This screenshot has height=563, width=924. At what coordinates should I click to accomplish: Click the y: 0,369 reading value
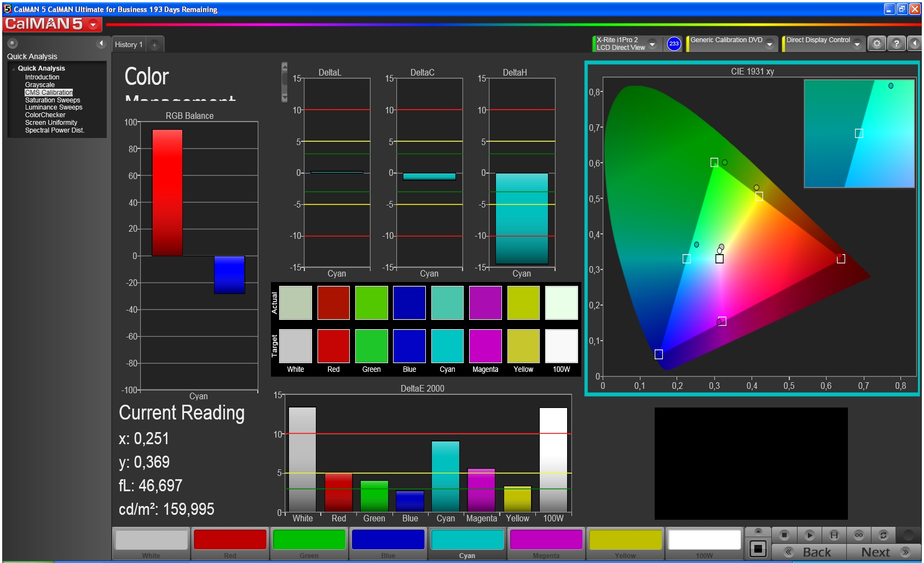(144, 462)
